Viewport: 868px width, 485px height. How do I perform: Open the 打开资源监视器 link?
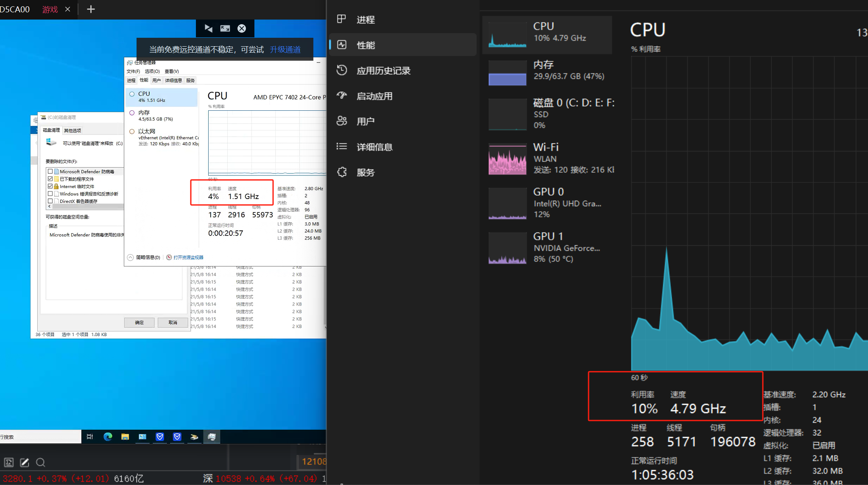(188, 258)
